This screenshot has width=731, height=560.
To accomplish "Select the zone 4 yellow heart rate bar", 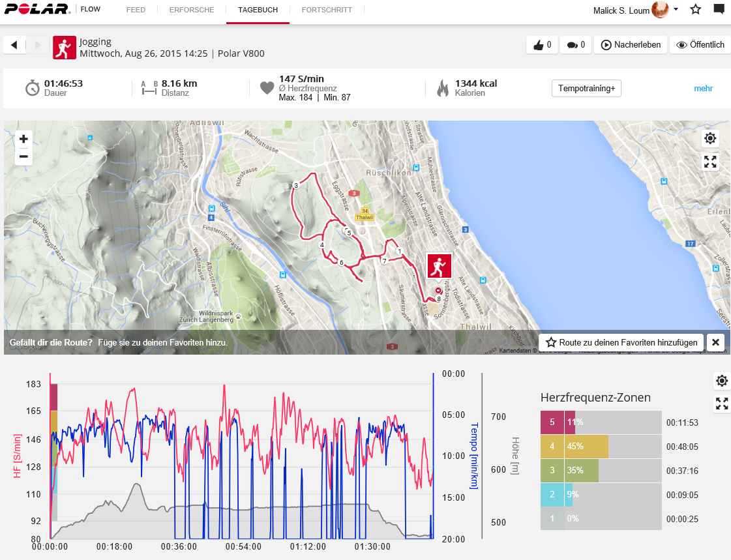I will [574, 447].
